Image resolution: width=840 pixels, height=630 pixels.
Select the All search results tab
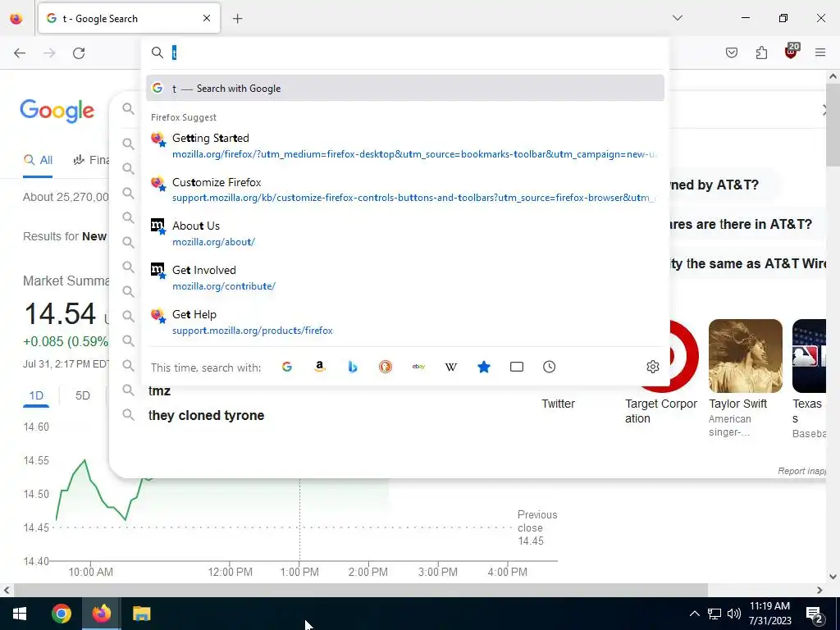(x=38, y=160)
